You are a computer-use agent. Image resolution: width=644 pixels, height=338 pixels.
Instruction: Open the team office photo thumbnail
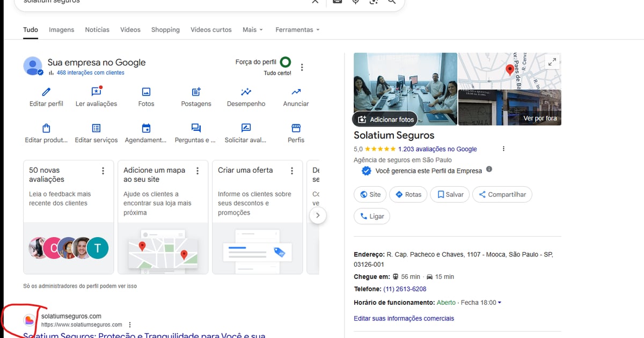(x=405, y=89)
